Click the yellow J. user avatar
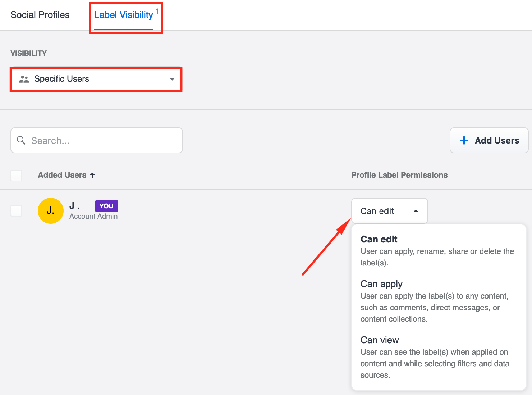 tap(51, 211)
